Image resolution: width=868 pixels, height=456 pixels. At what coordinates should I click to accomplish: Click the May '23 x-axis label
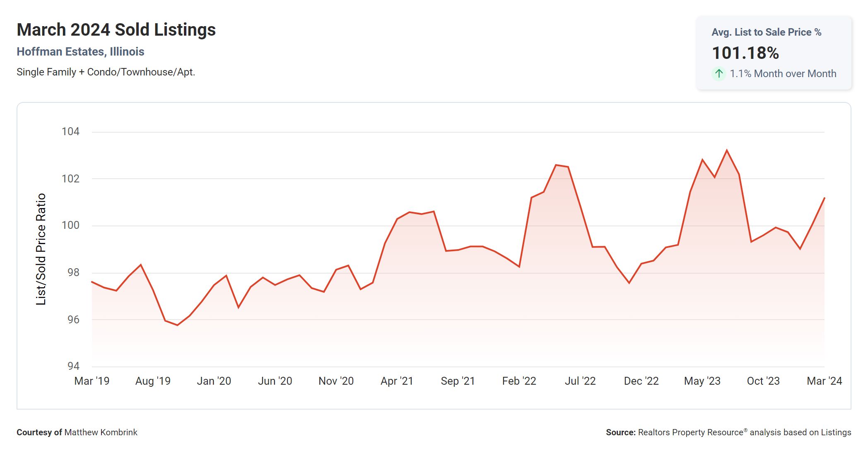point(702,381)
